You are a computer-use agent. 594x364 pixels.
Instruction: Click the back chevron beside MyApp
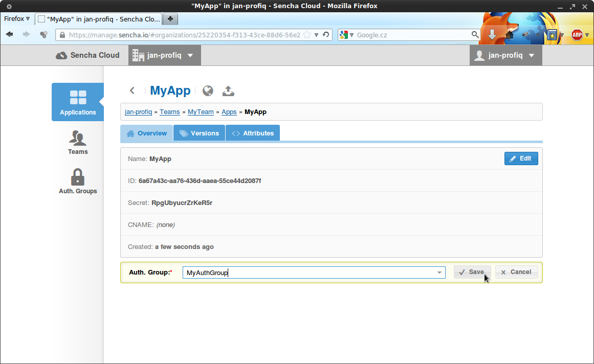132,90
